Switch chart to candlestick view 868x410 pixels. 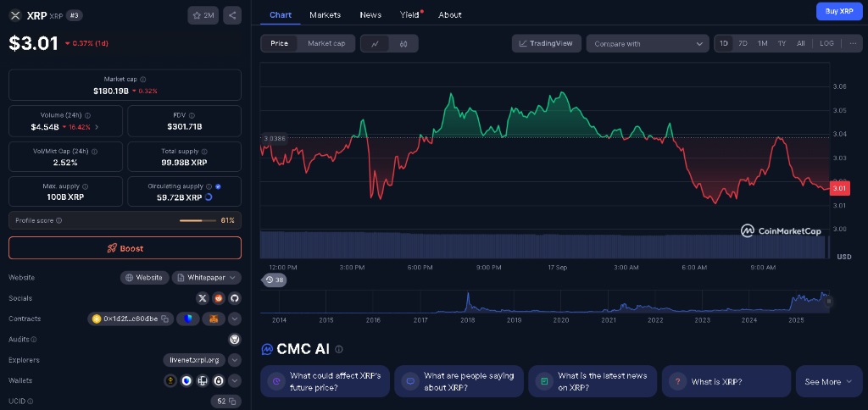(x=403, y=43)
